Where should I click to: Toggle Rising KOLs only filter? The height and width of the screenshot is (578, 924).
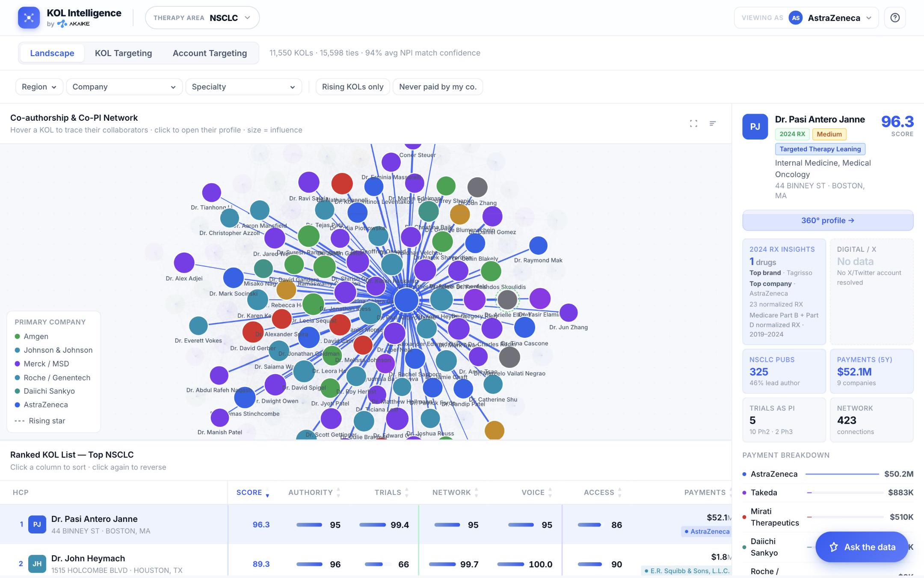point(352,86)
